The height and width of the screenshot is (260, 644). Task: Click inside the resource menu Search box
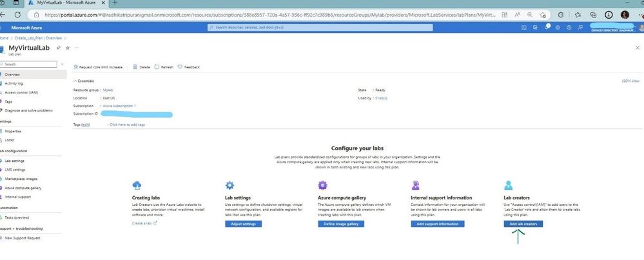coord(28,65)
